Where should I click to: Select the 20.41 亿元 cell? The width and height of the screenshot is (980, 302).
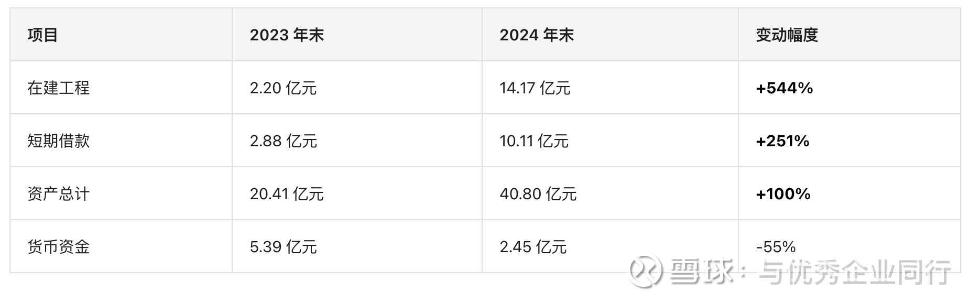(x=287, y=194)
